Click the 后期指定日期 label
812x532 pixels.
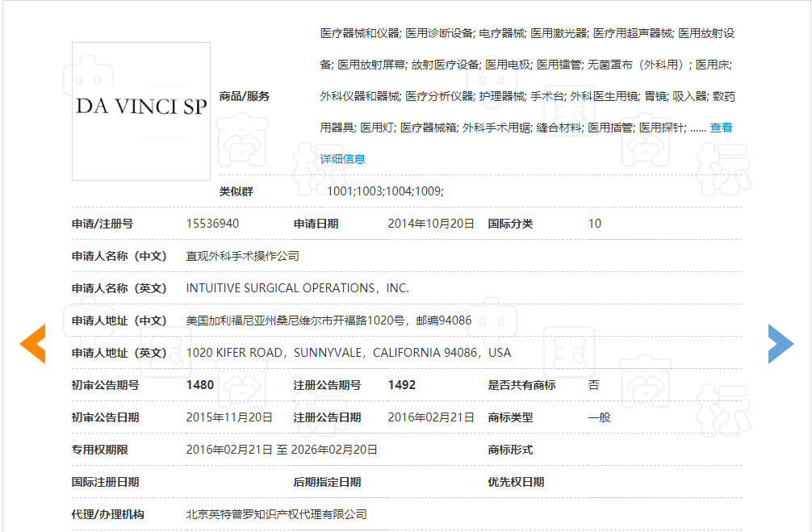[327, 482]
